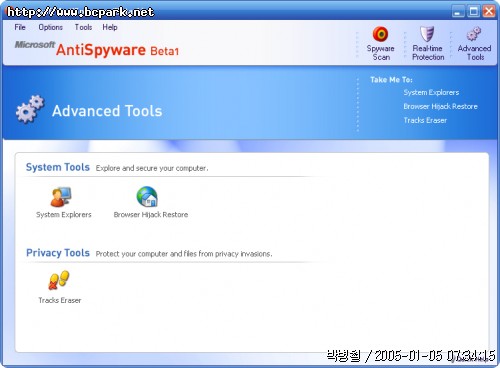Close the AntiSpyware window

(x=489, y=11)
